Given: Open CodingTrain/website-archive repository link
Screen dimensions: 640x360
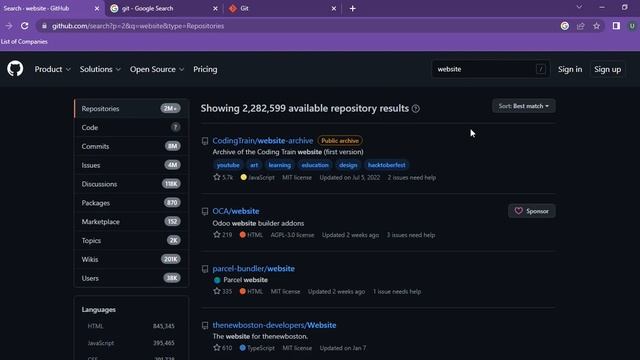Looking at the screenshot, I should pos(263,140).
